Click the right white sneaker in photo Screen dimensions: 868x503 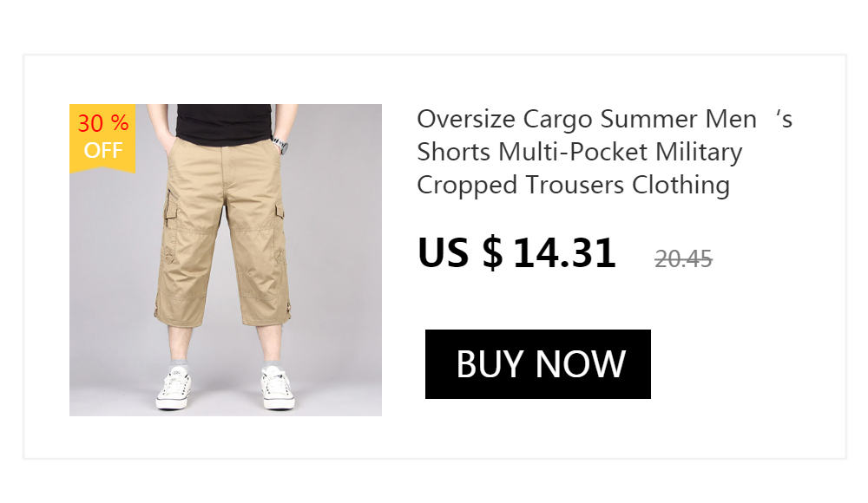278,389
